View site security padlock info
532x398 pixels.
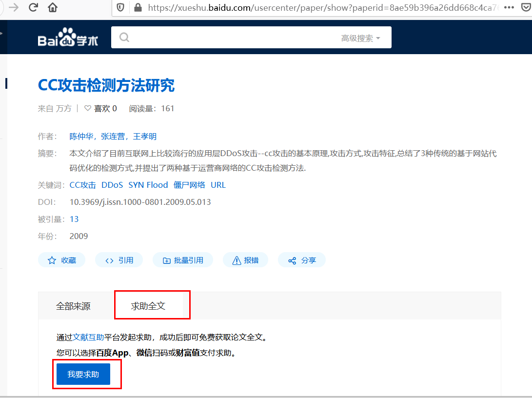(x=138, y=7)
